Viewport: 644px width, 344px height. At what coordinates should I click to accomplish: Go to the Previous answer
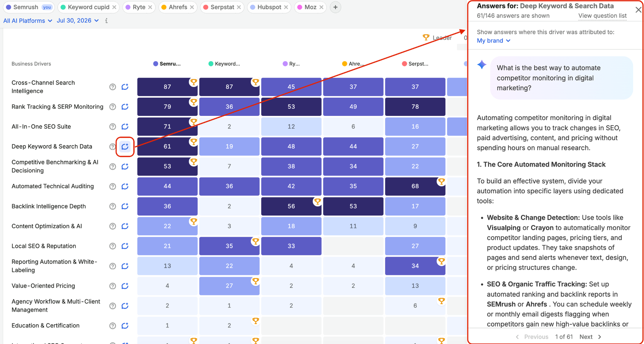[532, 337]
